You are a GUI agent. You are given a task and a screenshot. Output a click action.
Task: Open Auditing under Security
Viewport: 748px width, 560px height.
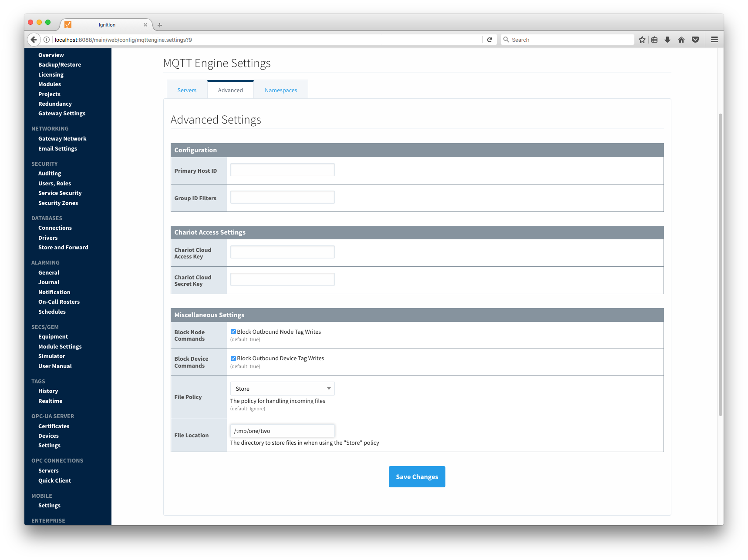50,174
